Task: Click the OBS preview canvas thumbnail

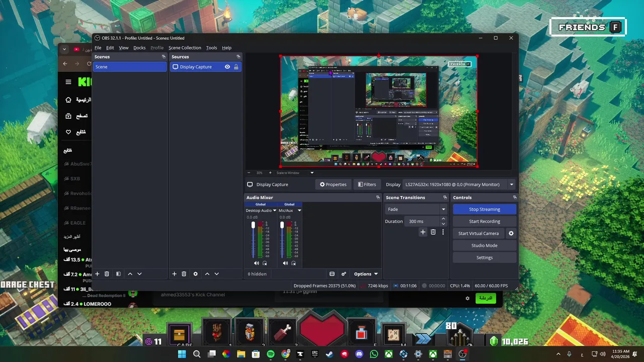Action: point(378,111)
